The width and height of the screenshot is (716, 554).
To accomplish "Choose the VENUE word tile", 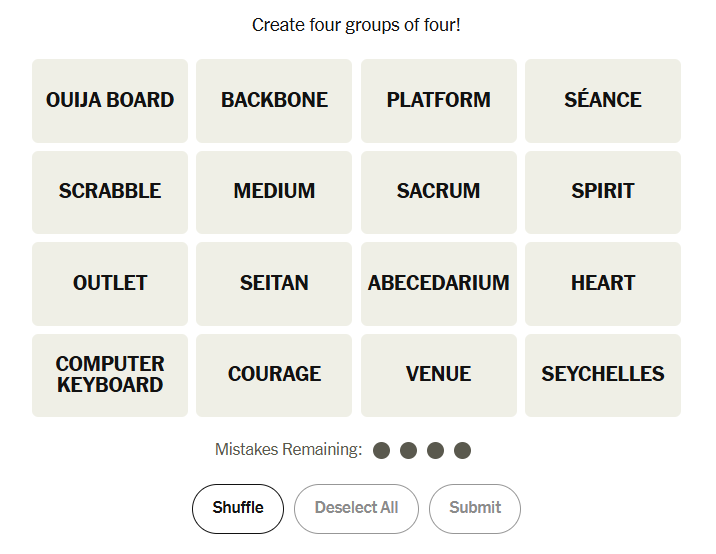I will (438, 375).
